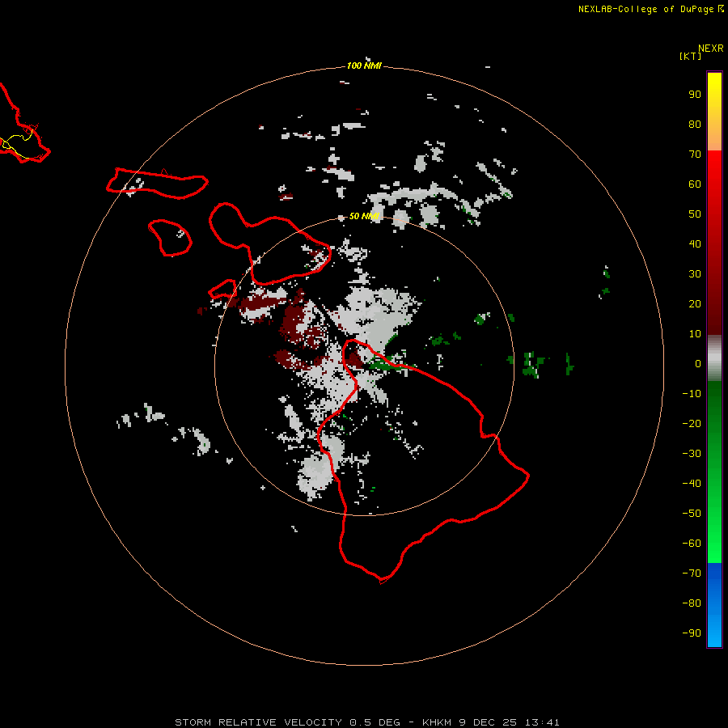The height and width of the screenshot is (728, 728).
Task: Select the 100 NMI range ring label
Action: tap(364, 66)
